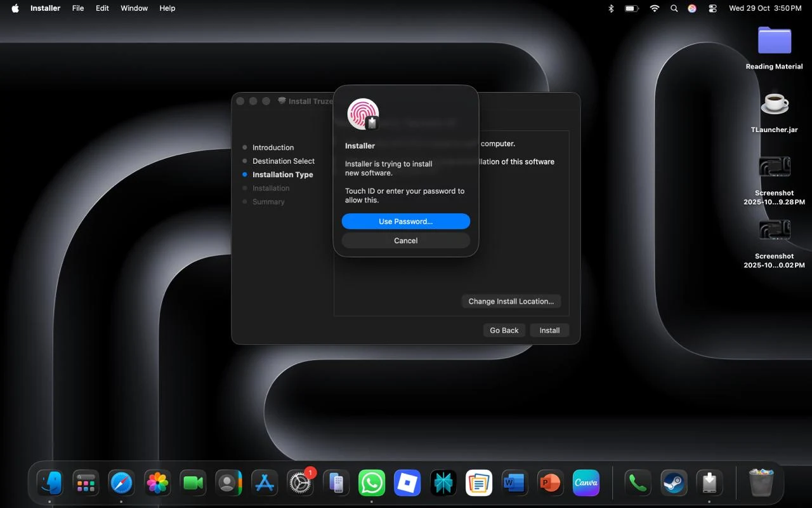
Task: Launch Safari from the dock
Action: click(121, 483)
